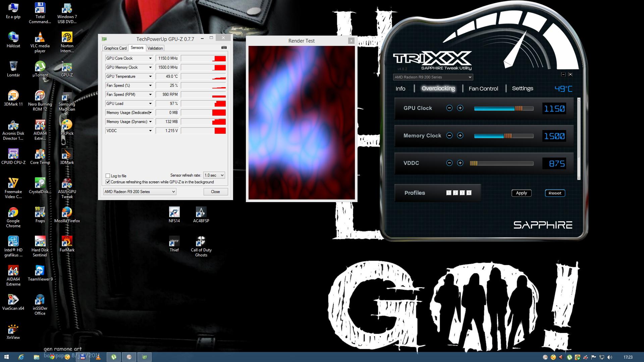The image size is (644, 362).
Task: Lower VDDC with the minus icon
Action: [x=449, y=163]
